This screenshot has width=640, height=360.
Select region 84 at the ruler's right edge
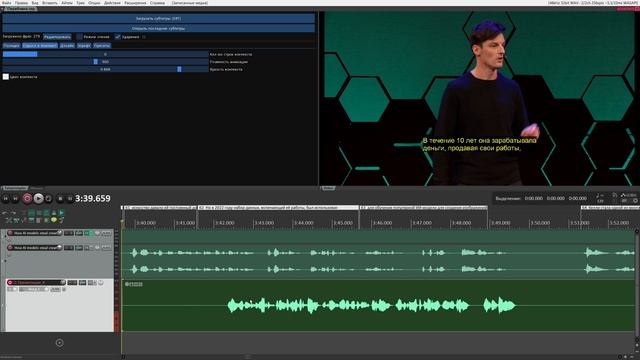pyautogui.click(x=610, y=208)
